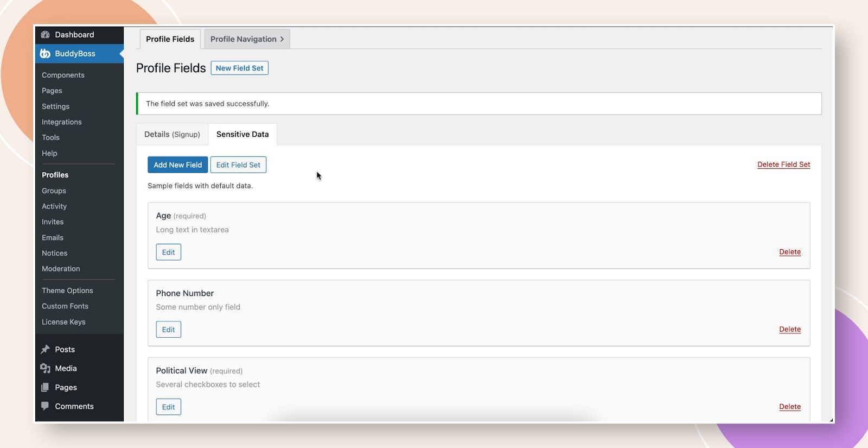
Task: Click the Comments bubble icon
Action: click(45, 406)
